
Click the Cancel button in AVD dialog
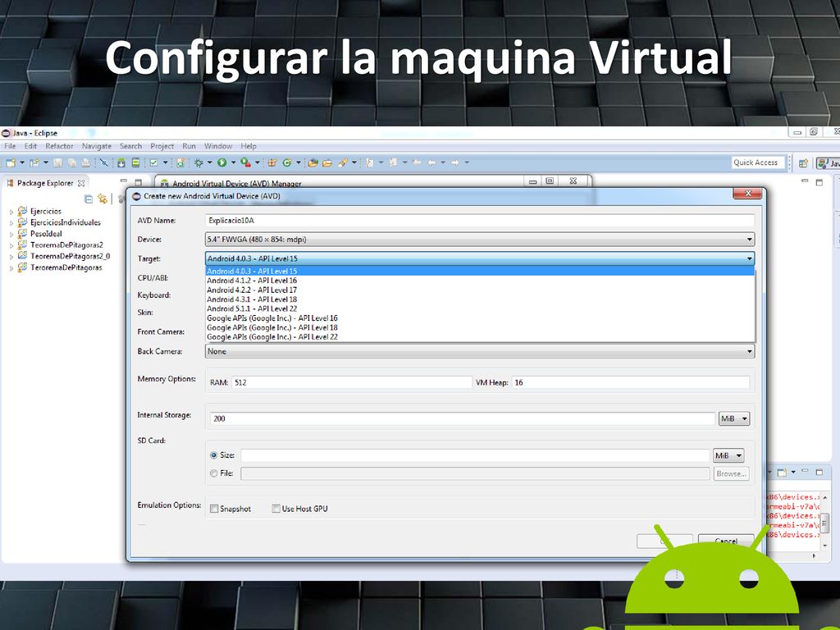726,541
